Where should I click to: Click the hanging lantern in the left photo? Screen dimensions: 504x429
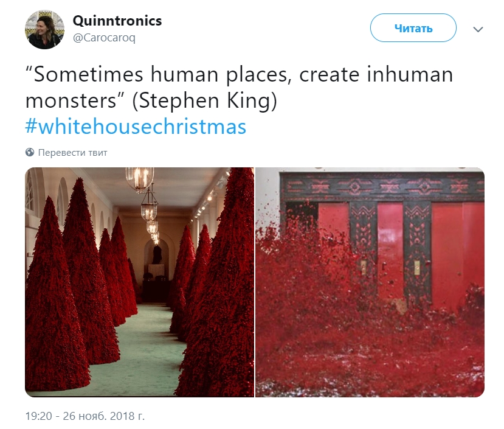139,179
